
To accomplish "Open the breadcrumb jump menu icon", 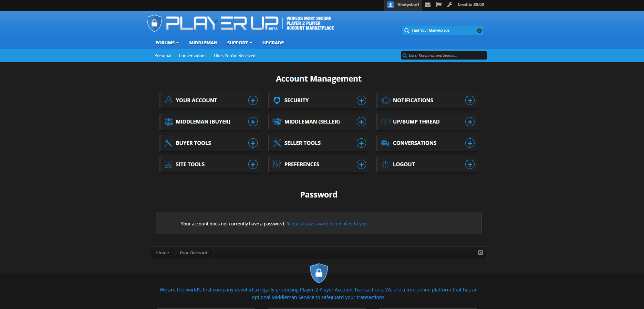I will click(x=481, y=253).
